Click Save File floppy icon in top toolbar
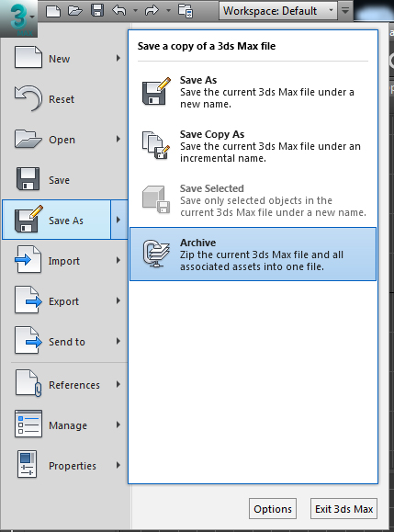 tap(97, 10)
